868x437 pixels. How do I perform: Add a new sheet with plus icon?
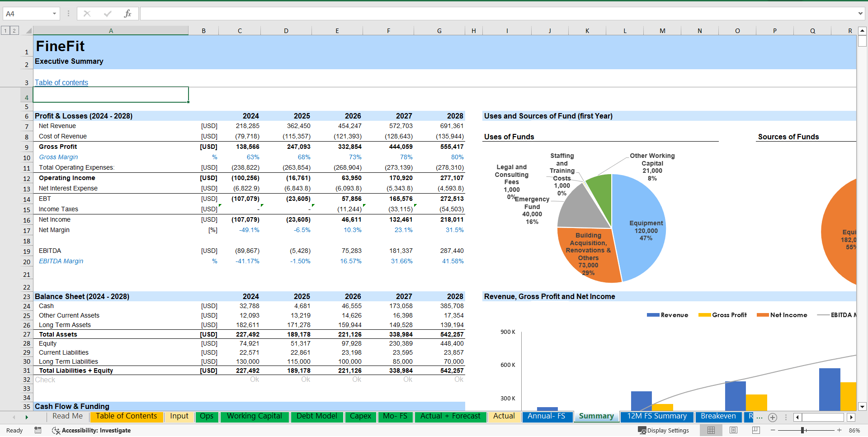772,417
